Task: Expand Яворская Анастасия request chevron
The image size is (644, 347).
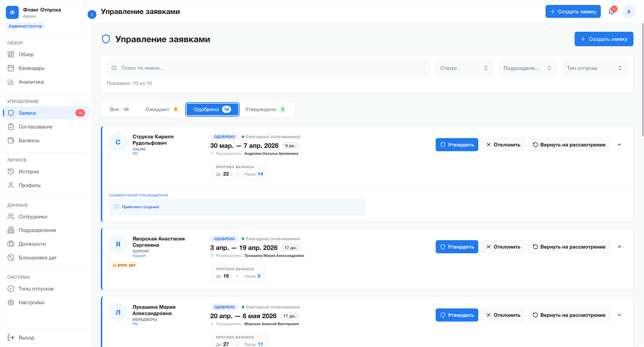Action: (x=619, y=247)
